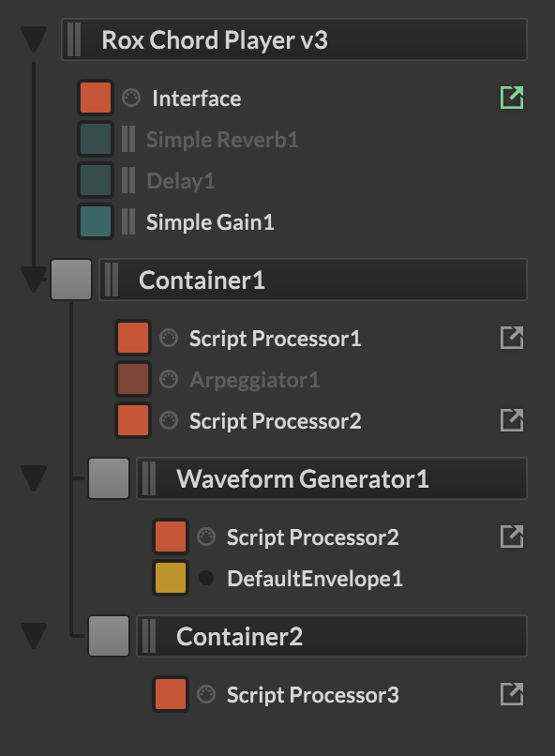
Task: Toggle bypass square for Simple Reverb1
Action: [96, 140]
